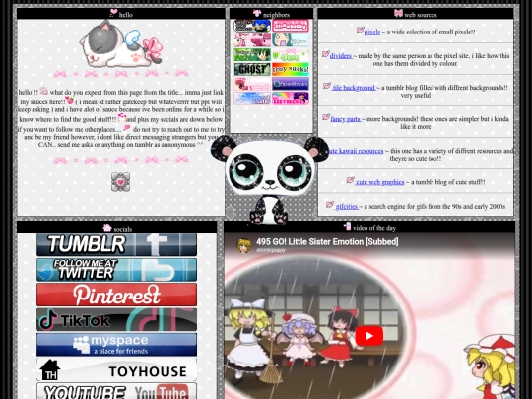The height and width of the screenshot is (399, 532).
Task: Open the YouTube social badge
Action: click(x=116, y=391)
